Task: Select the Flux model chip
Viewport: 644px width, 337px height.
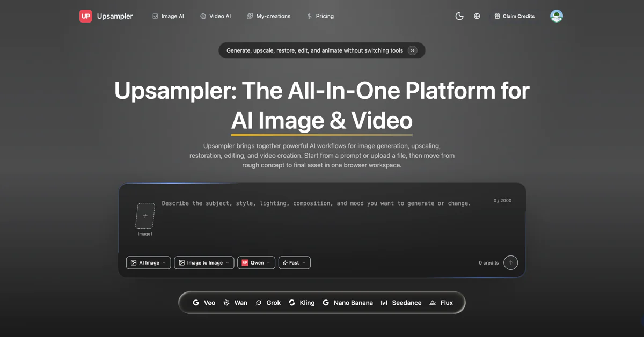Action: point(441,303)
